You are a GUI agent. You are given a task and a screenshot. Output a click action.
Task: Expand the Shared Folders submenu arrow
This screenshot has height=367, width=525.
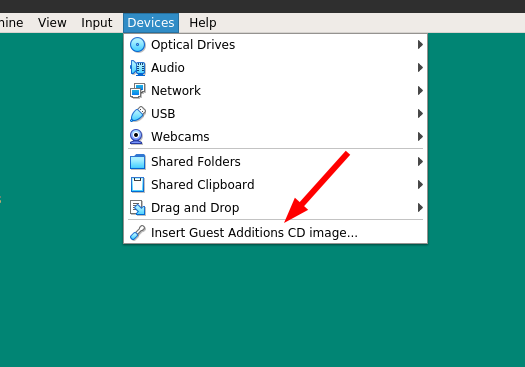coord(420,162)
